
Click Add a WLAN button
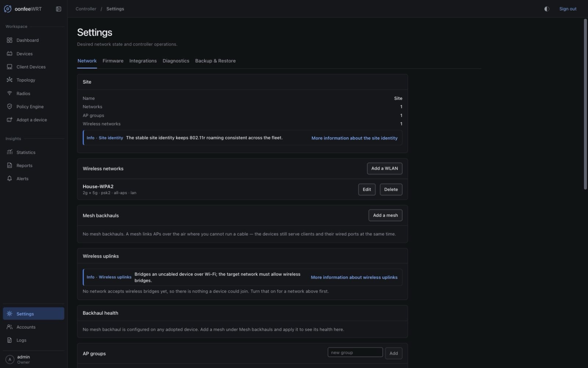384,169
